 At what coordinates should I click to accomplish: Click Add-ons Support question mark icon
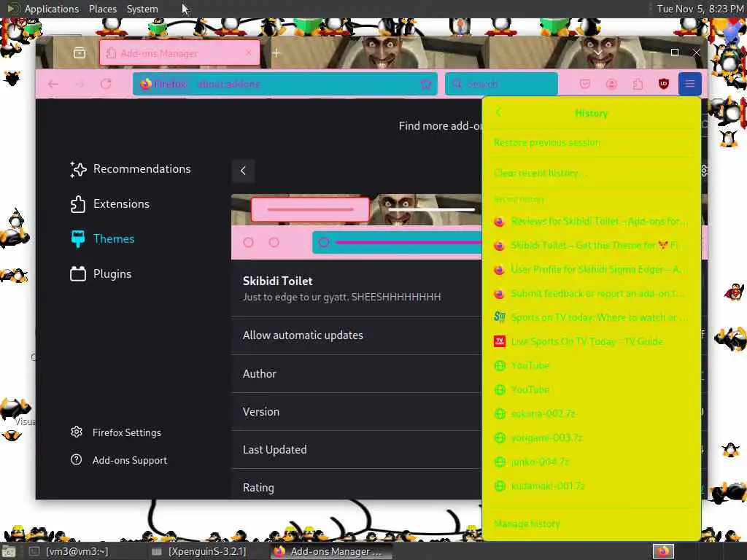coord(76,460)
